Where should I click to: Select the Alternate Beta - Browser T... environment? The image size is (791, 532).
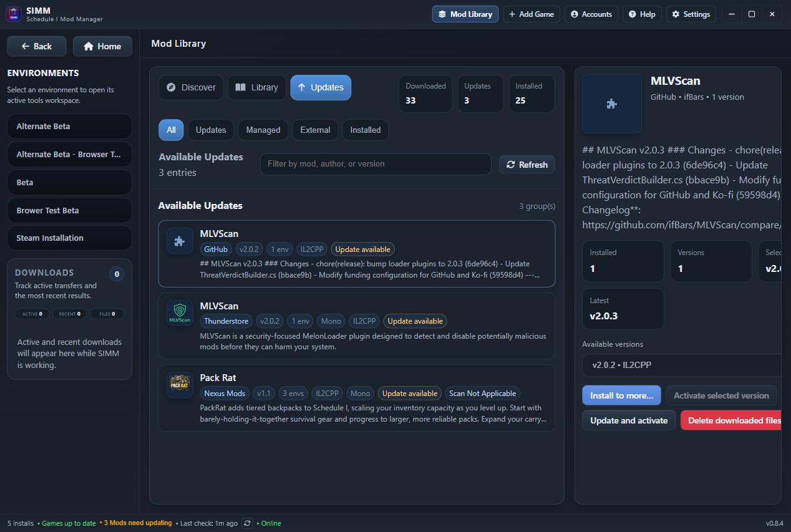69,154
